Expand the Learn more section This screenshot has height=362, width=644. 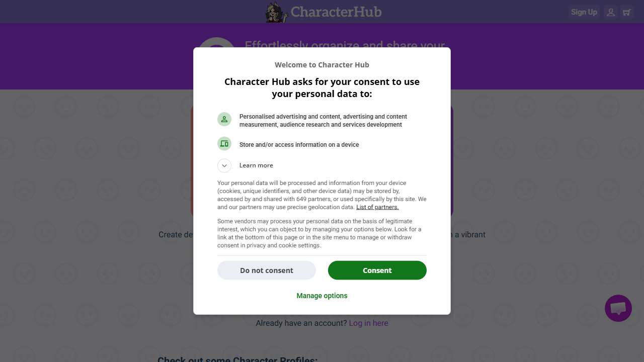click(256, 165)
